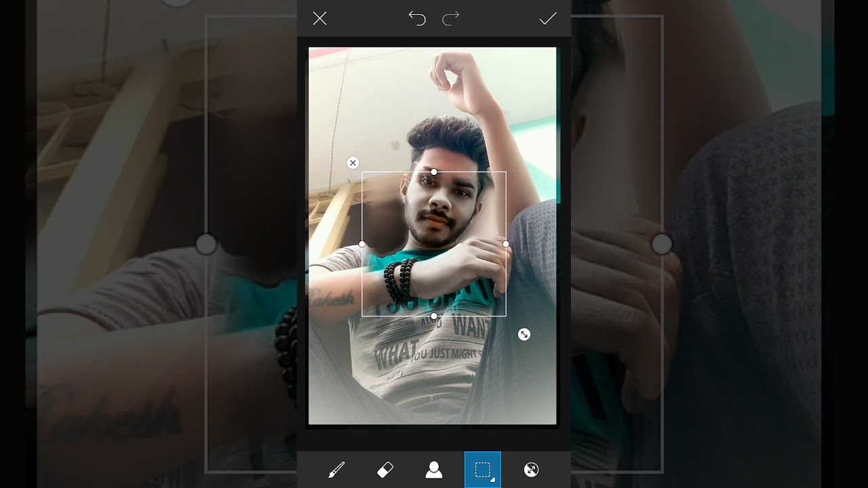868x488 pixels.
Task: Click the top middle handle of selection box
Action: click(434, 172)
